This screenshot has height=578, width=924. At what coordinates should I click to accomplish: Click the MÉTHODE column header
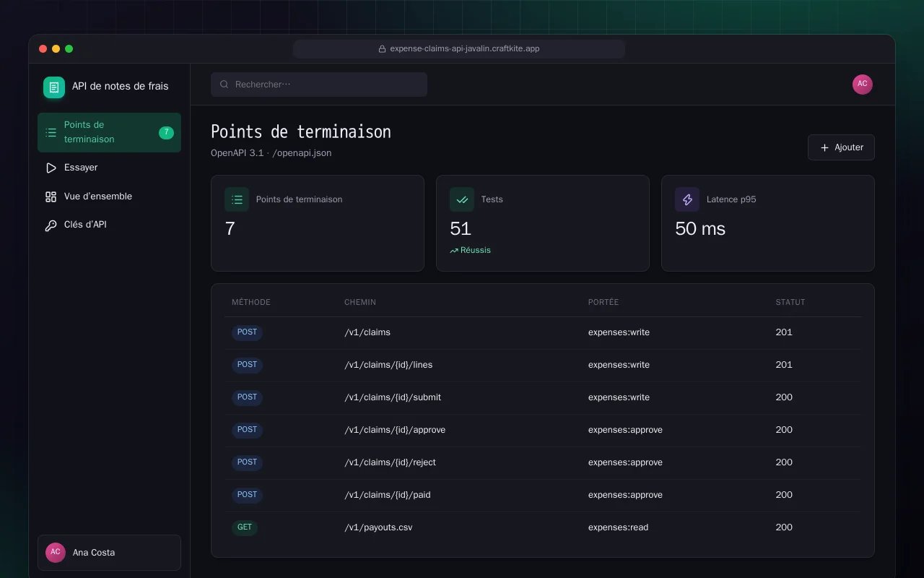coord(251,302)
